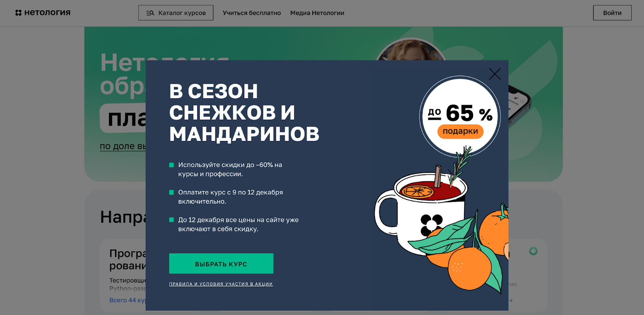This screenshot has height=315, width=644.
Task: Click the Нетология flower logo on mug
Action: point(431,224)
